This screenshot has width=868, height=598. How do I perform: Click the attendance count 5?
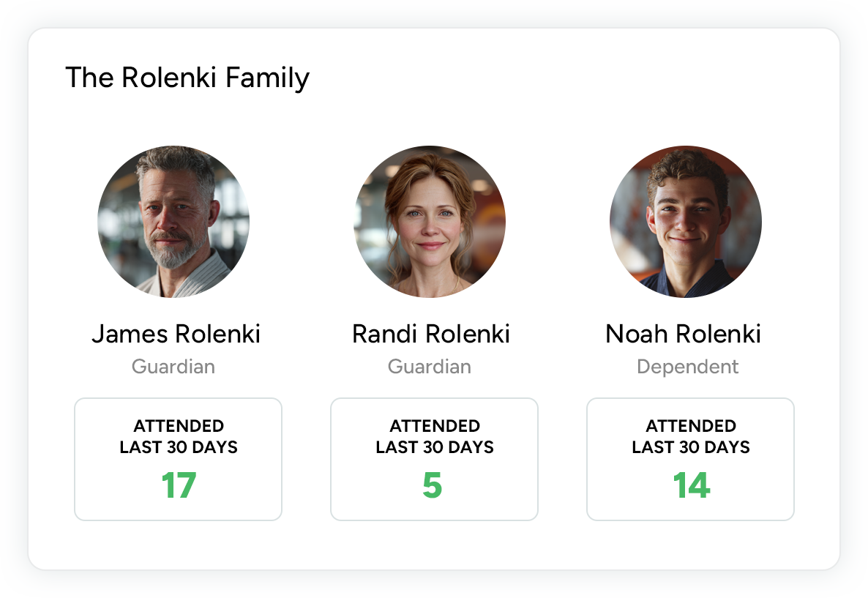click(433, 485)
